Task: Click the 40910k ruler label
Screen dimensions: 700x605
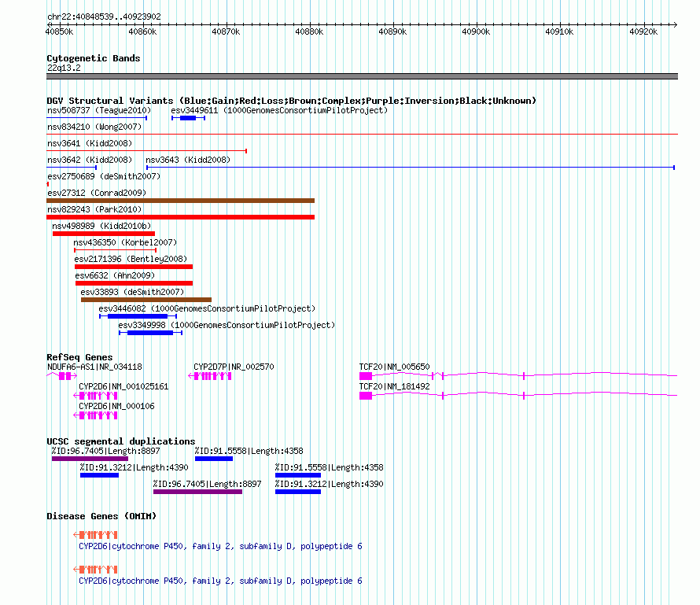Action: click(559, 31)
